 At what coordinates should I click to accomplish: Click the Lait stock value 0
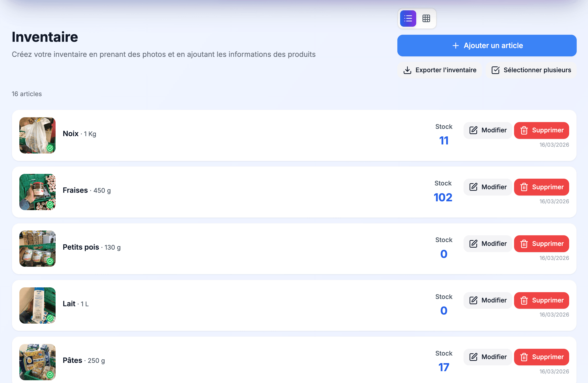click(444, 311)
